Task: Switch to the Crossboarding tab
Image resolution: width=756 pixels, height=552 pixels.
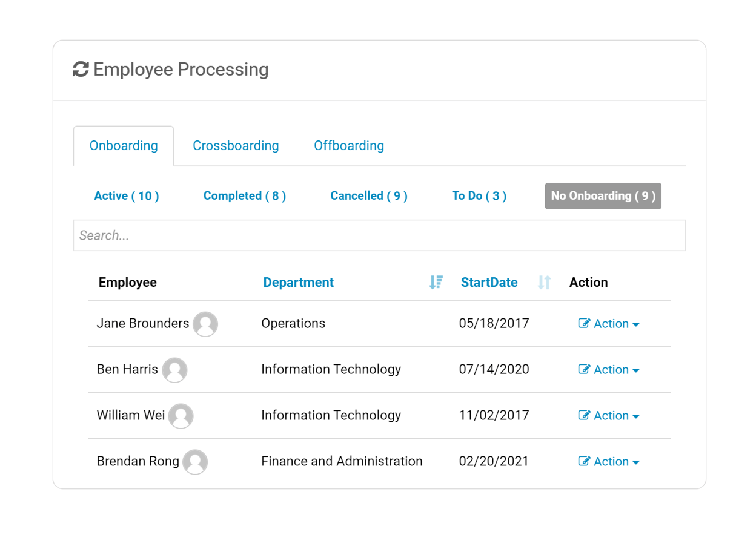Action: [236, 145]
